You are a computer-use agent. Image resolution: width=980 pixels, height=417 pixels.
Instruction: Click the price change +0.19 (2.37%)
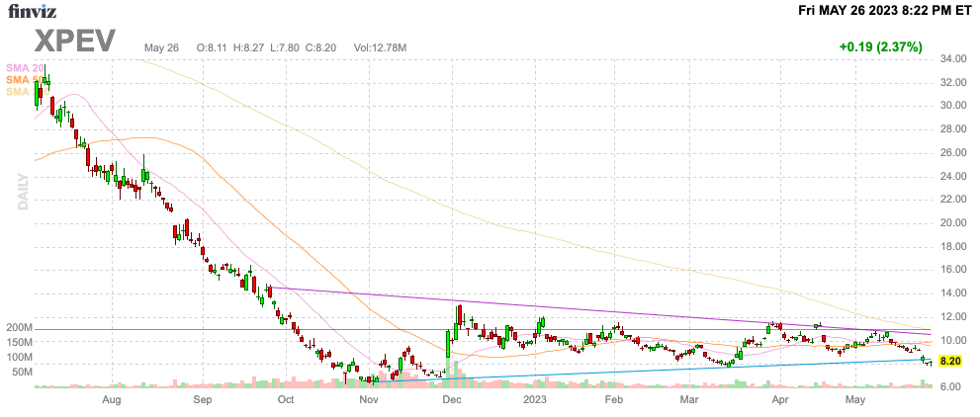coord(881,46)
